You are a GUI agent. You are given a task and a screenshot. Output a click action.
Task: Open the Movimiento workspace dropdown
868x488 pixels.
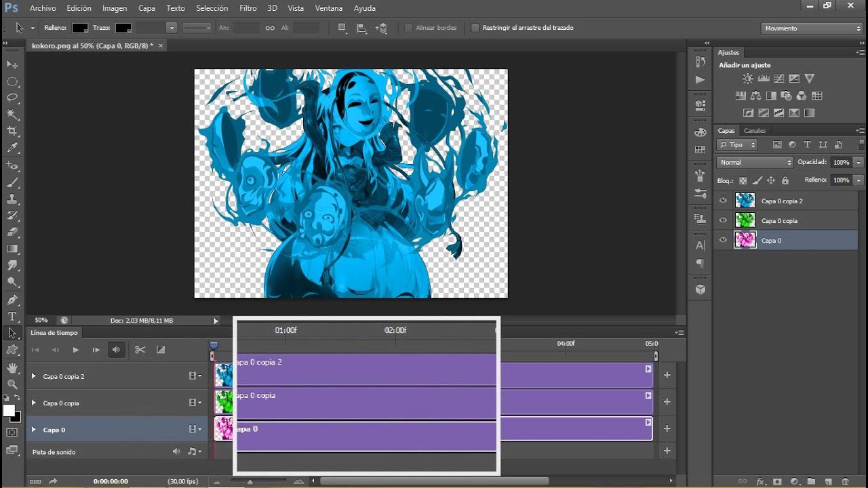click(x=812, y=28)
